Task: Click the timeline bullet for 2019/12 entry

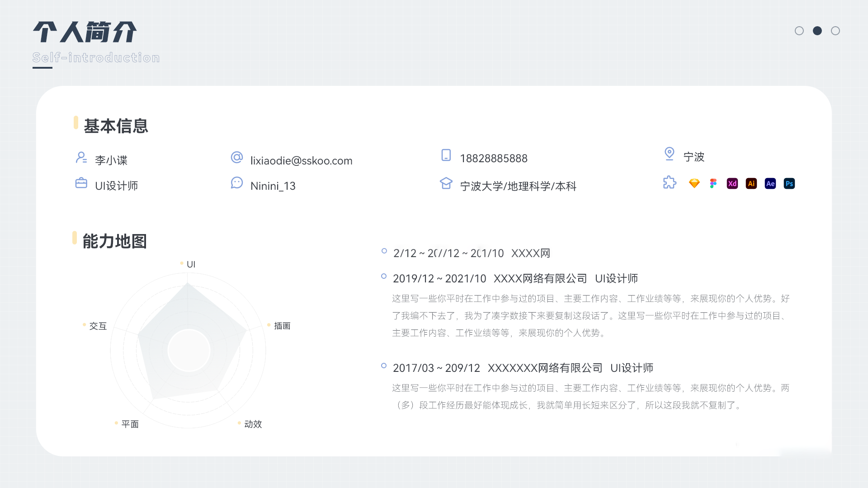Action: 384,276
